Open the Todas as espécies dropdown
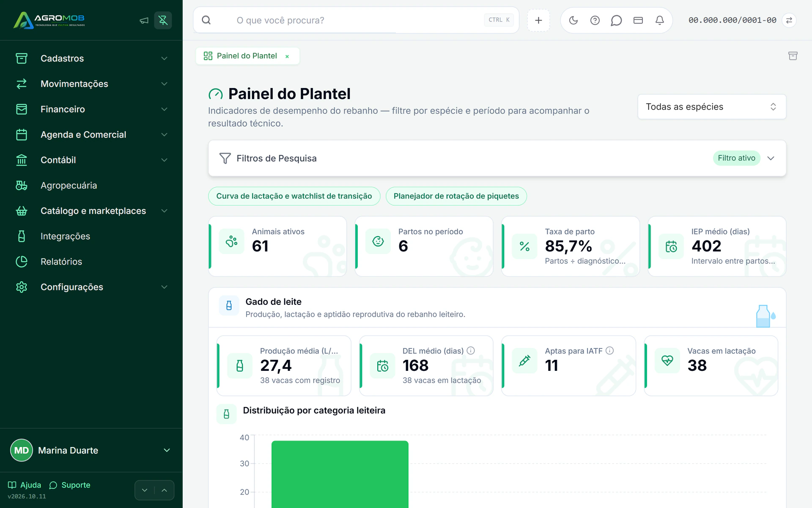 [712, 107]
